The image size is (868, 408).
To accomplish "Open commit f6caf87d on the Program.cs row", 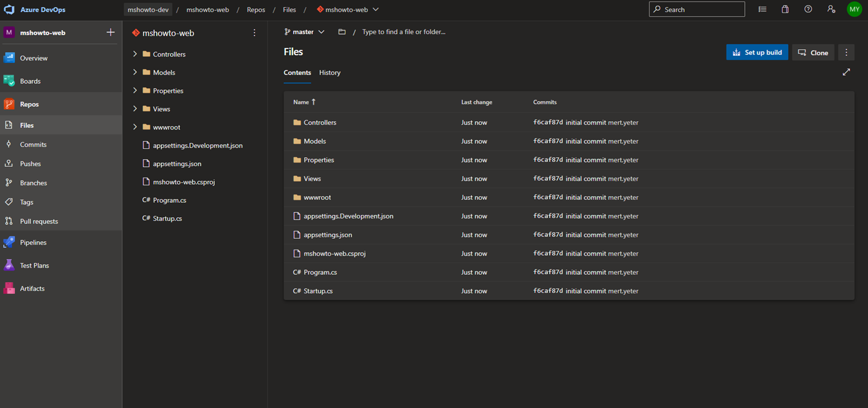I will pyautogui.click(x=548, y=272).
